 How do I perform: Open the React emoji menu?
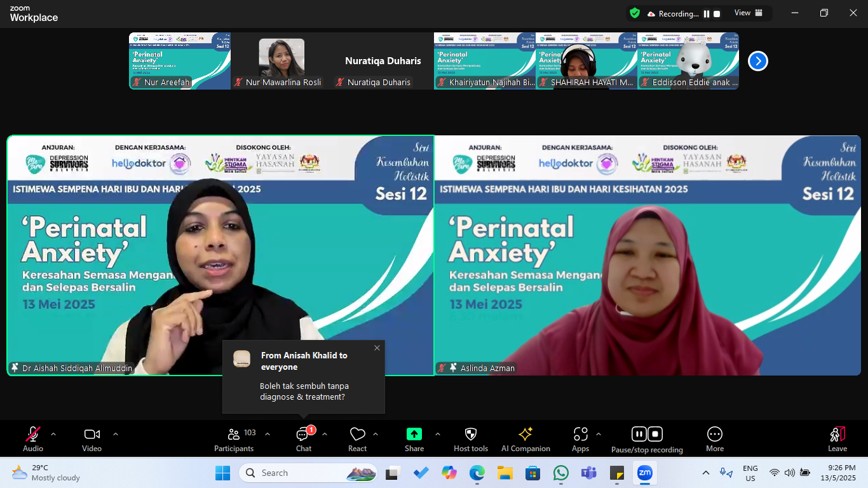(x=358, y=439)
